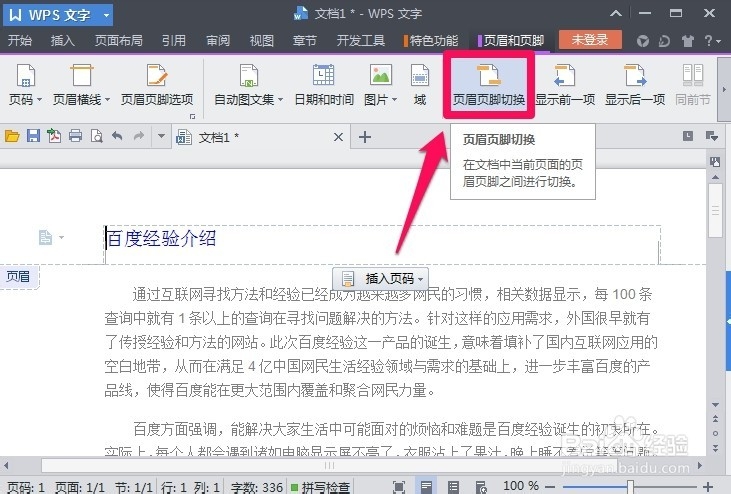Click 字数: 336 word count in status bar
The image size is (731, 494).
pyautogui.click(x=257, y=487)
